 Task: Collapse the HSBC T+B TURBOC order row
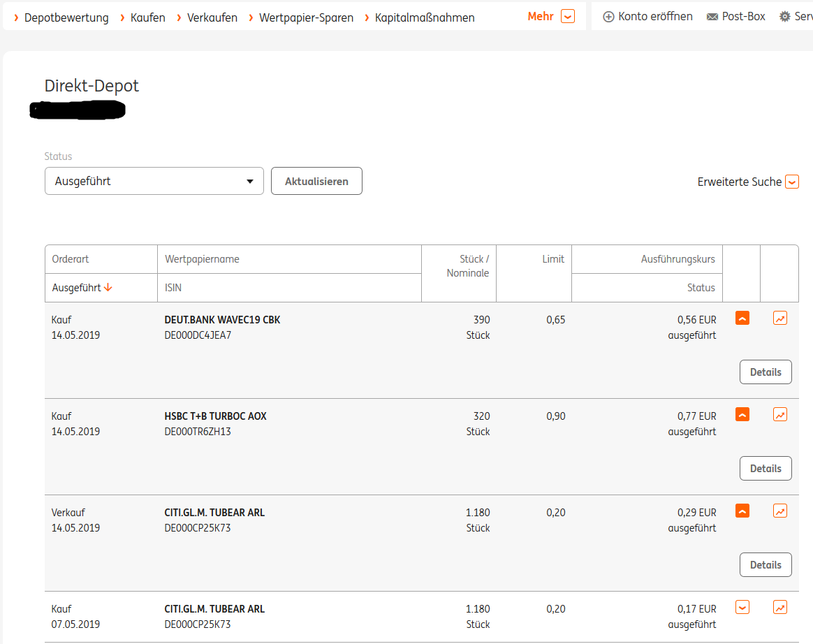point(742,415)
